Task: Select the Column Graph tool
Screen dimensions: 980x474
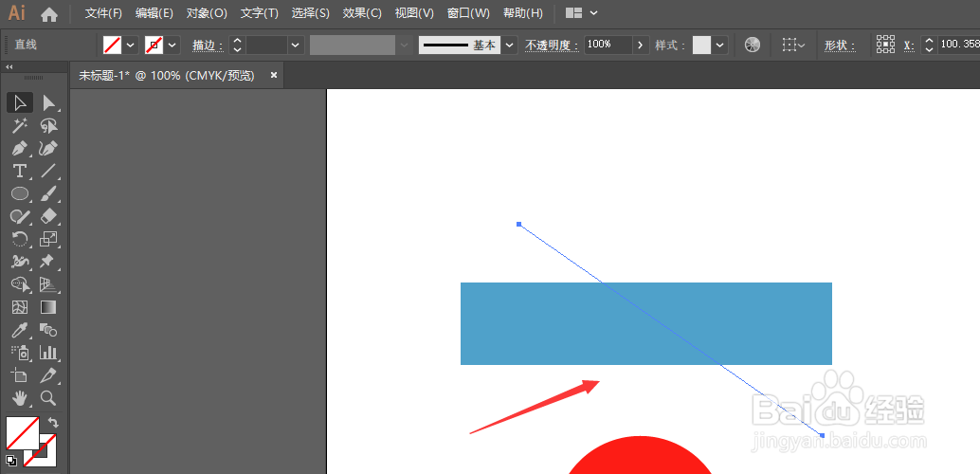Action: click(x=48, y=353)
